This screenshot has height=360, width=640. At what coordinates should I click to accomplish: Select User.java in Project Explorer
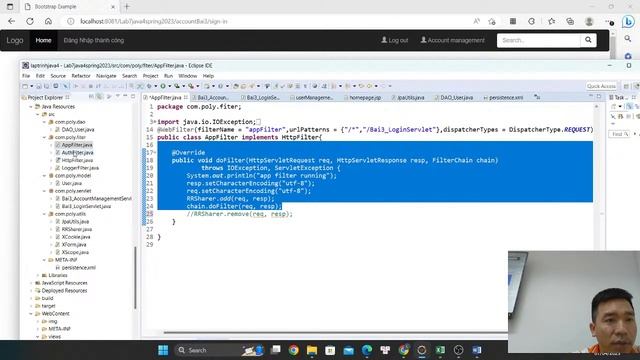[x=71, y=183]
